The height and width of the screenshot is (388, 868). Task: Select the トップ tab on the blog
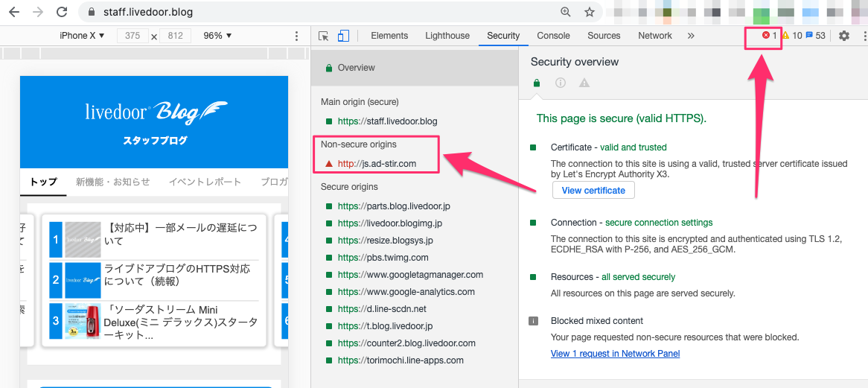pos(43,182)
